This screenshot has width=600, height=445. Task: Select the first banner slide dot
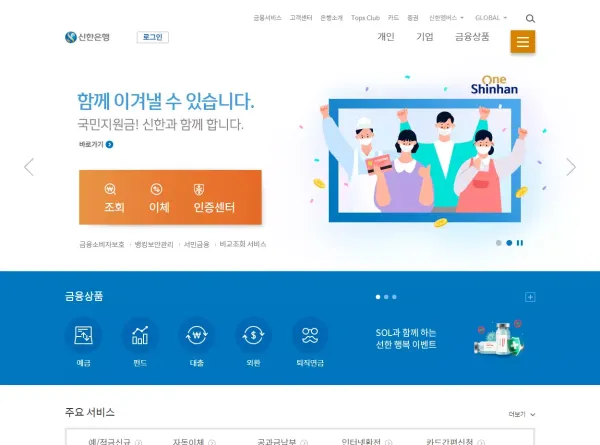499,243
